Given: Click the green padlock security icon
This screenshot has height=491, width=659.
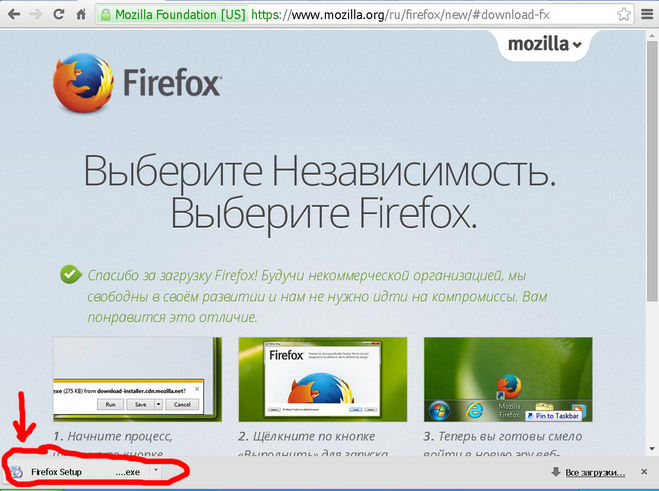Looking at the screenshot, I should 105,15.
